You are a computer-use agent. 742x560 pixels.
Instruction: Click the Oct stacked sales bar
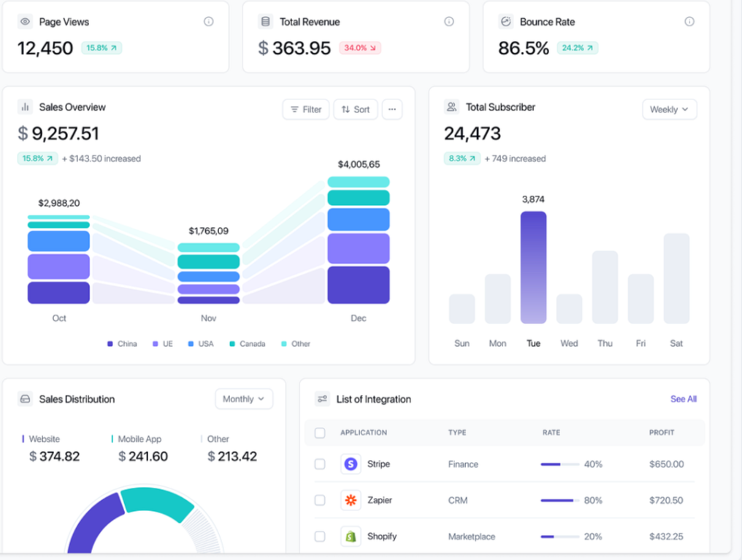point(58,259)
